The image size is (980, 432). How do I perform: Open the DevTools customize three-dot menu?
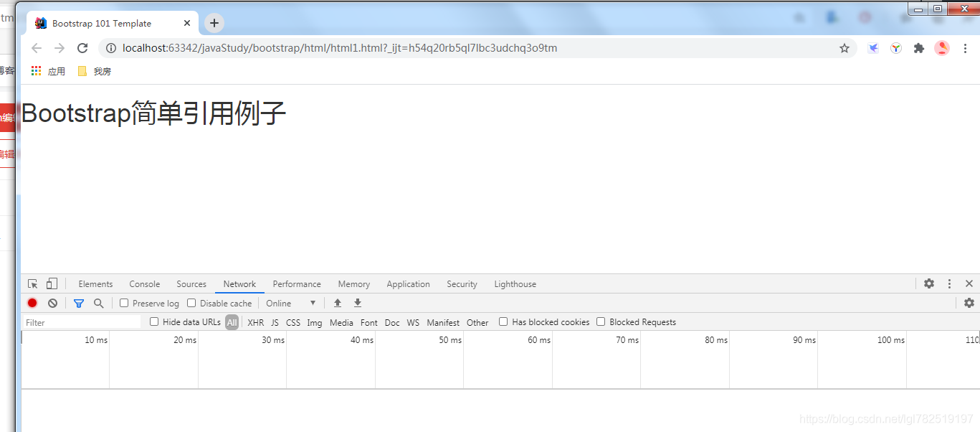click(x=949, y=283)
